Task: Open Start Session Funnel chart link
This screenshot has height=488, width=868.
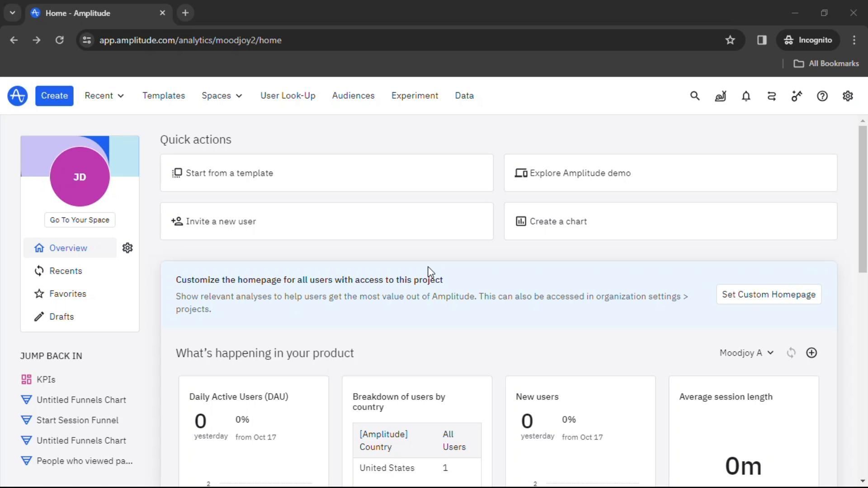Action: tap(77, 420)
